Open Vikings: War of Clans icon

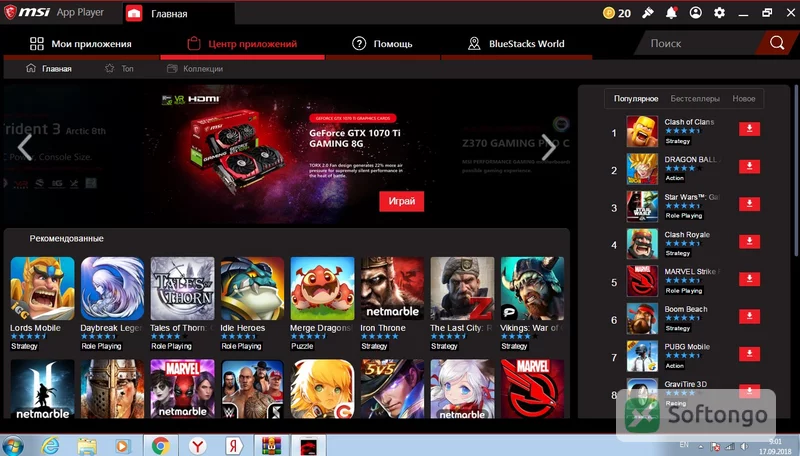(x=532, y=288)
